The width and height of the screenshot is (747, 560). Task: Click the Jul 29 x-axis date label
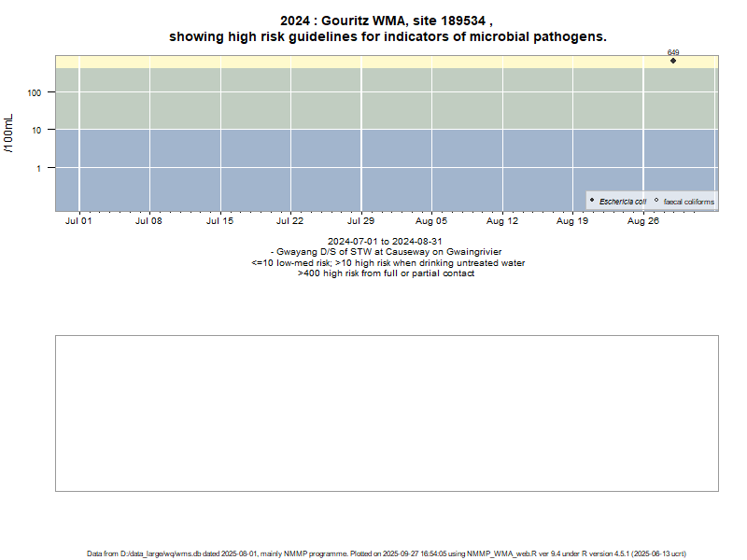click(x=361, y=222)
